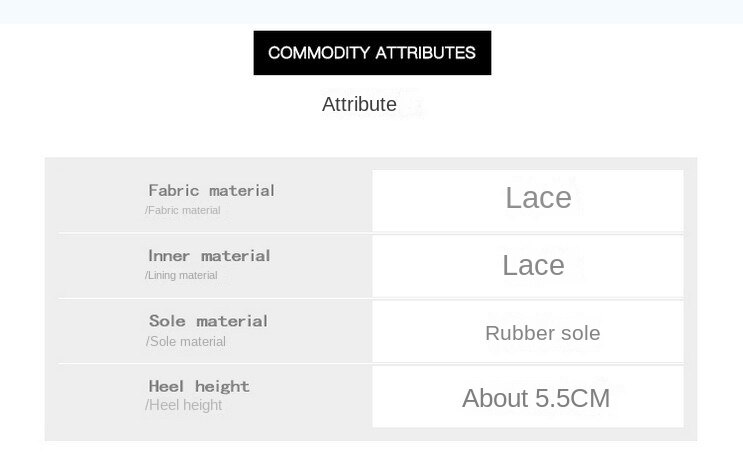Click the bold Heel height label
The height and width of the screenshot is (460, 743).
click(199, 386)
